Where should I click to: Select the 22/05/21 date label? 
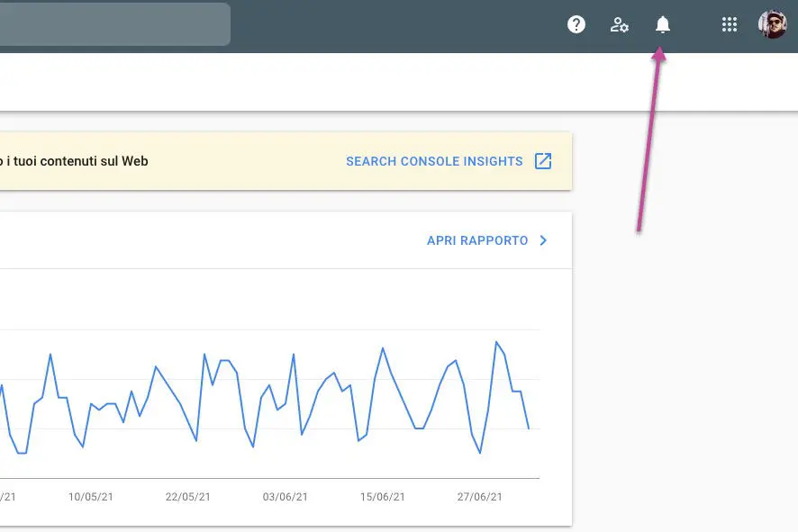coord(188,497)
